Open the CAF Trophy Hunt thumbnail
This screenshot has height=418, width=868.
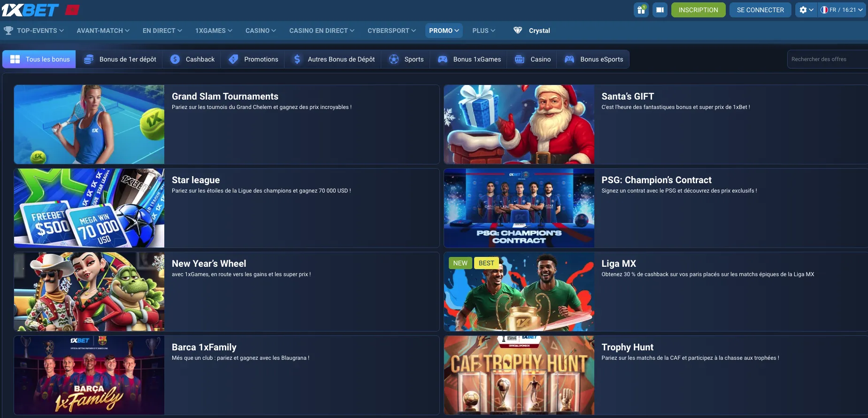point(519,375)
